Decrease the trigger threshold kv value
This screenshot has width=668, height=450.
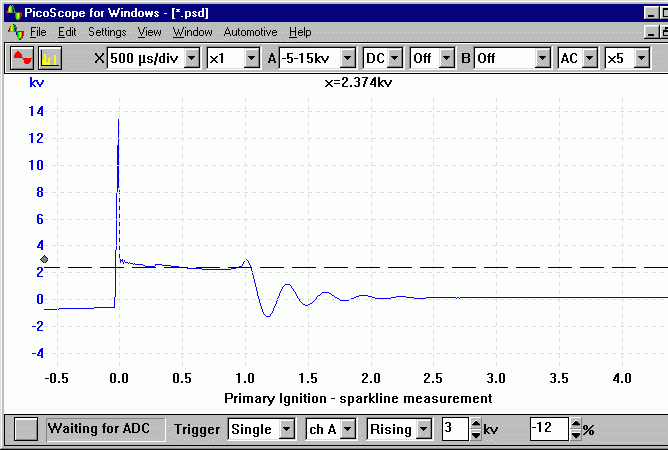[x=476, y=435]
